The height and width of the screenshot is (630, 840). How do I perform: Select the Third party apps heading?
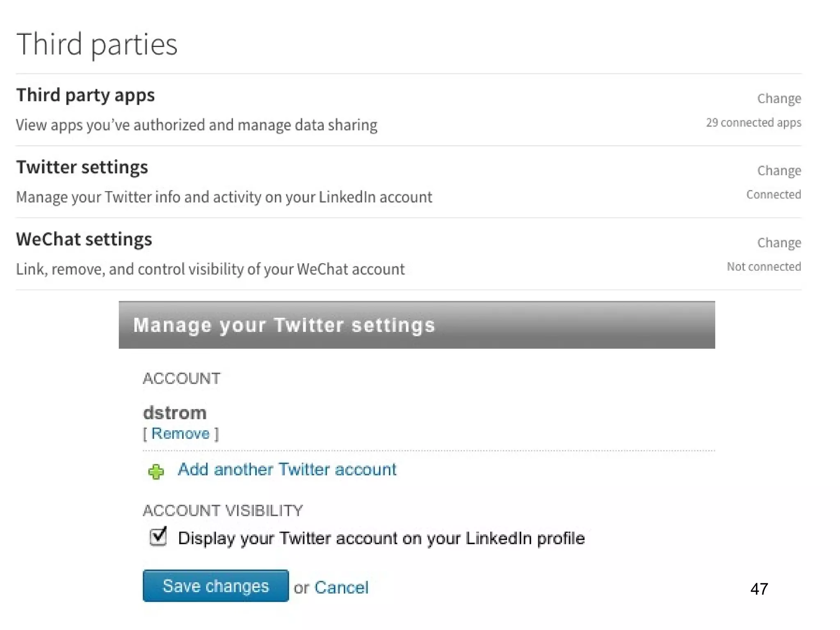[x=85, y=95]
